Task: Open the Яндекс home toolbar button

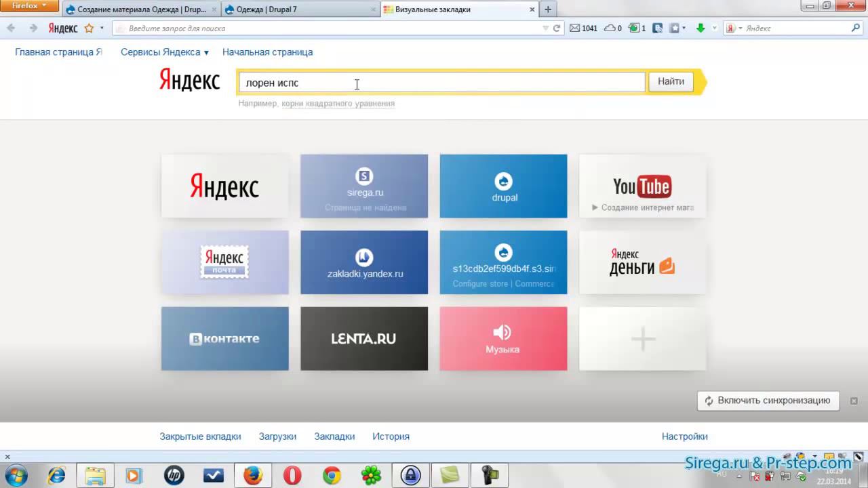Action: (62, 28)
